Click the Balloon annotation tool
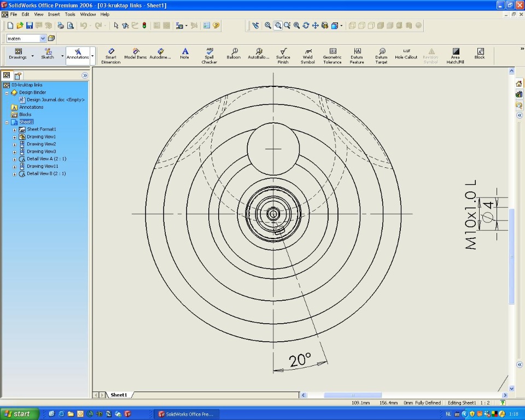 coord(234,54)
